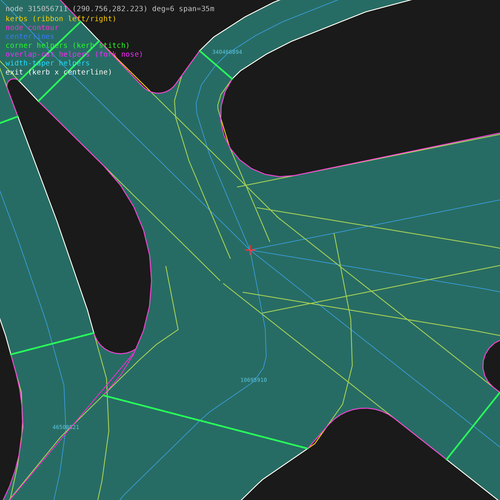This screenshot has height=500, width=500.
Task: Click the way label starting with 1069
Action: (254, 380)
